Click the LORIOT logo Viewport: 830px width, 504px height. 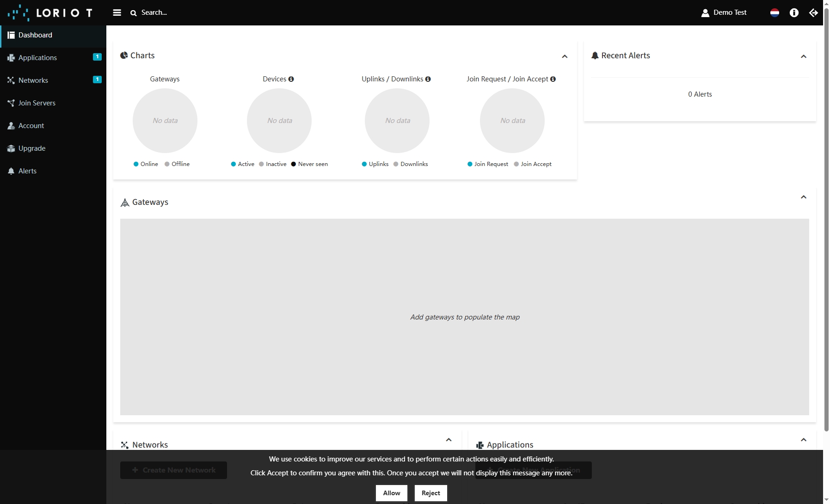(x=50, y=12)
